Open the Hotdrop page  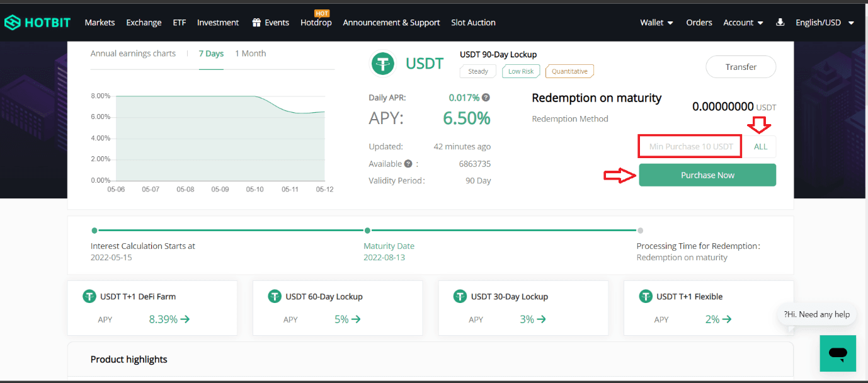316,23
